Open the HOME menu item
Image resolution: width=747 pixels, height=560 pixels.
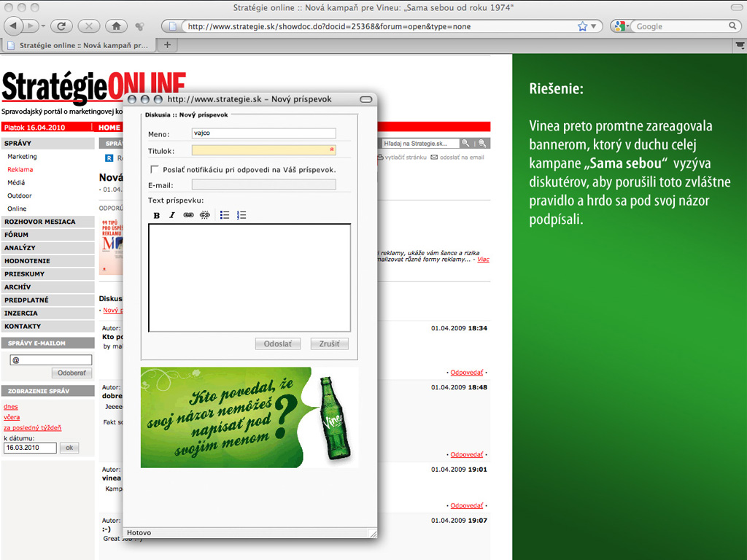[109, 127]
